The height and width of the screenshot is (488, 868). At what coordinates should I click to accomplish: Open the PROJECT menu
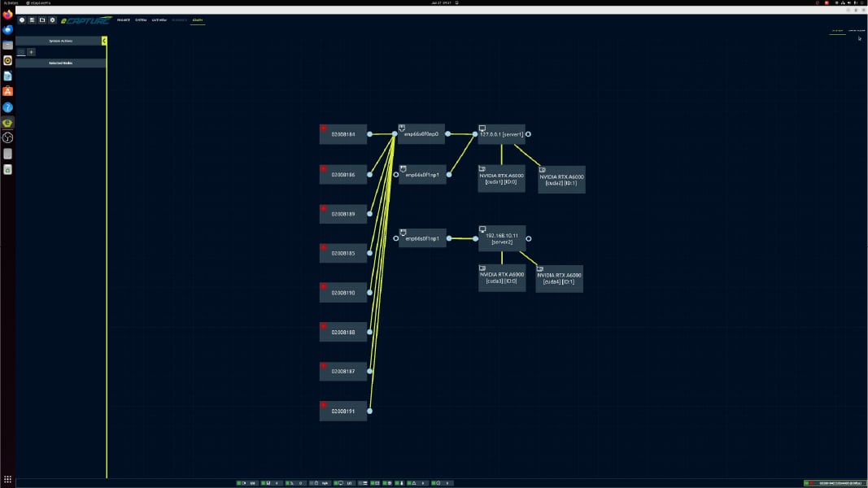coord(124,20)
